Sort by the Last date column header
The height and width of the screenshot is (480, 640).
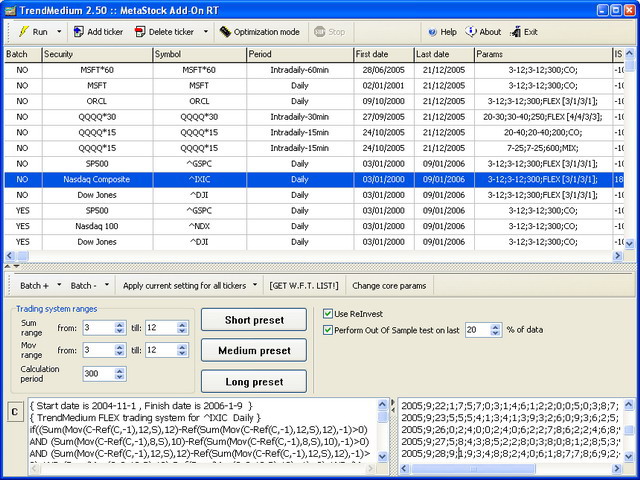pos(444,54)
